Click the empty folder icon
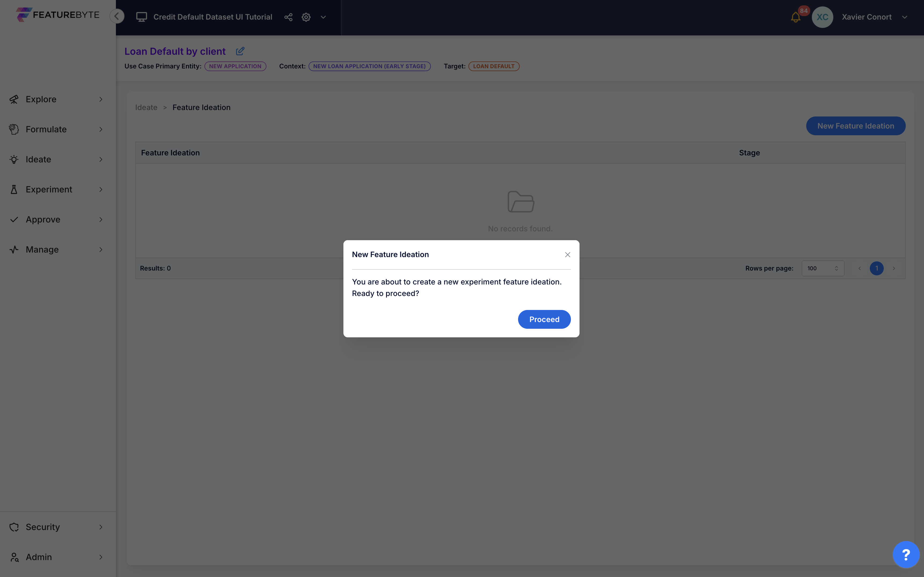This screenshot has height=577, width=924. click(x=520, y=202)
